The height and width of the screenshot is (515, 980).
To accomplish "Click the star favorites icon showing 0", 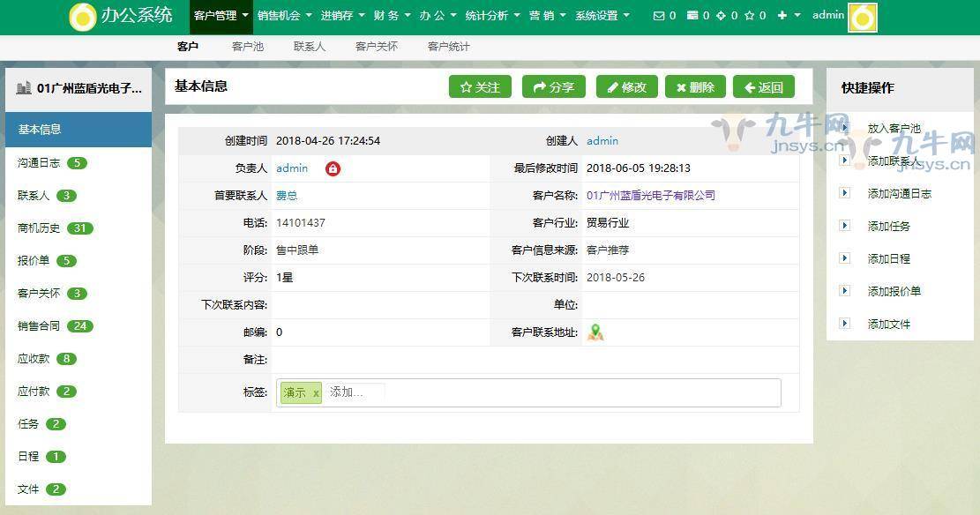I will (752, 15).
